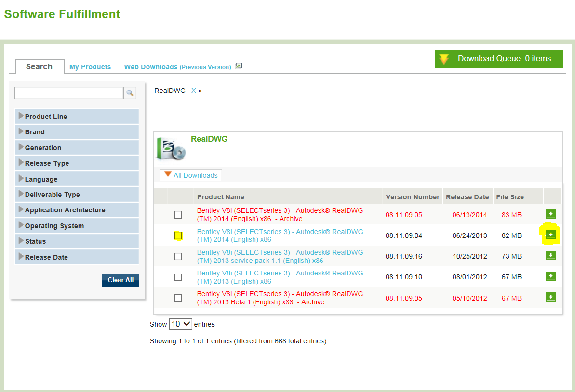Viewport: 575px width, 392px height.
Task: Open RealDWG 2014 (English) x86 Archive link
Action: click(x=280, y=215)
